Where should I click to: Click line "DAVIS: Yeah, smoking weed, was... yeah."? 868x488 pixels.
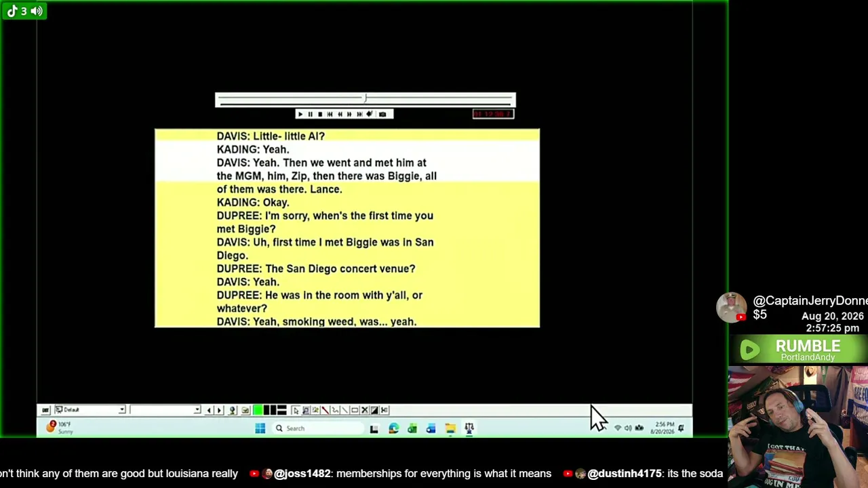pyautogui.click(x=317, y=322)
